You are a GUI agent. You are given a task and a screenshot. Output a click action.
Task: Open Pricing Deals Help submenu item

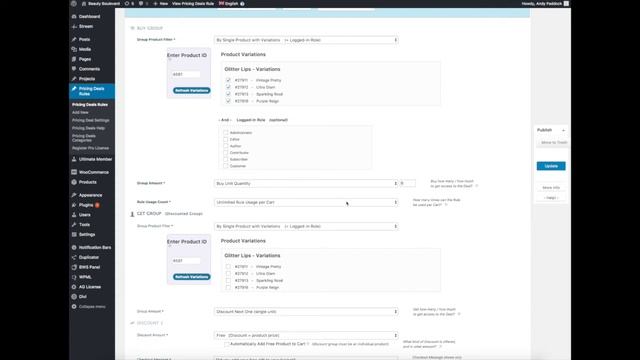[89, 128]
